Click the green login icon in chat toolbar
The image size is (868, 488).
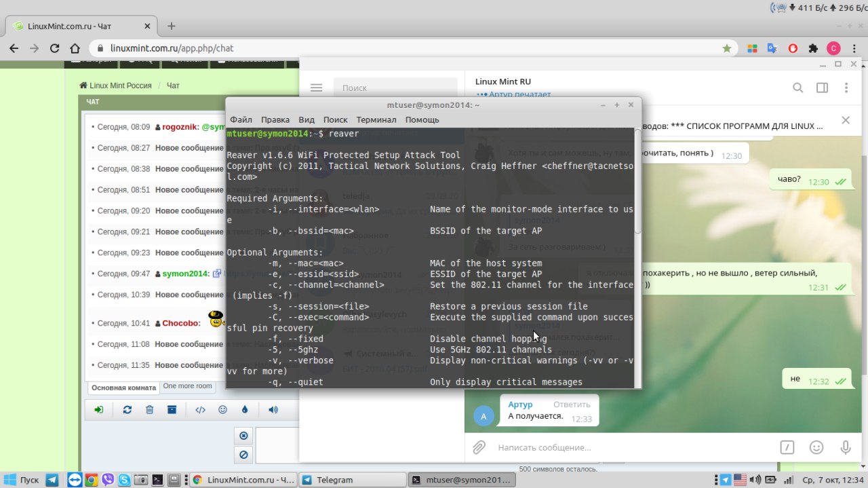pyautogui.click(x=99, y=410)
